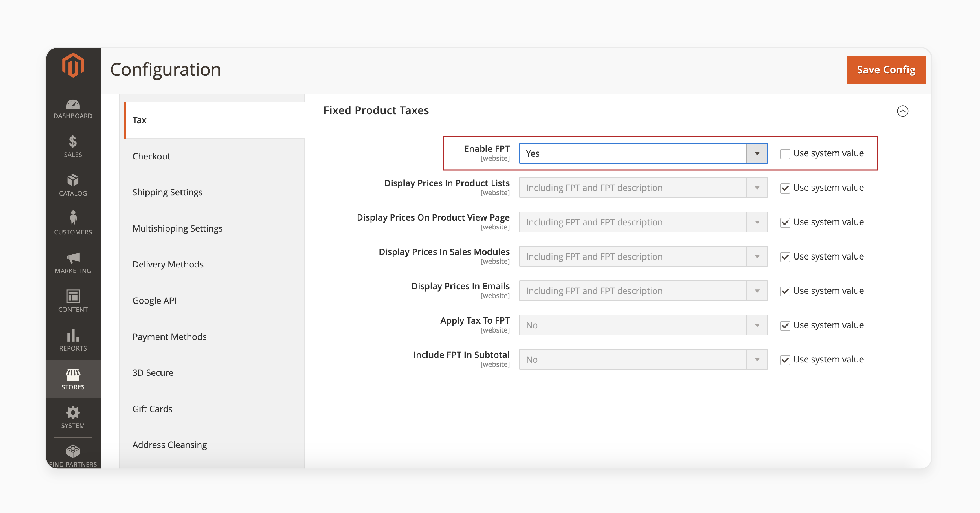Screen dimensions: 980x513
Task: Open Display Prices In Emails dropdown
Action: [643, 291]
